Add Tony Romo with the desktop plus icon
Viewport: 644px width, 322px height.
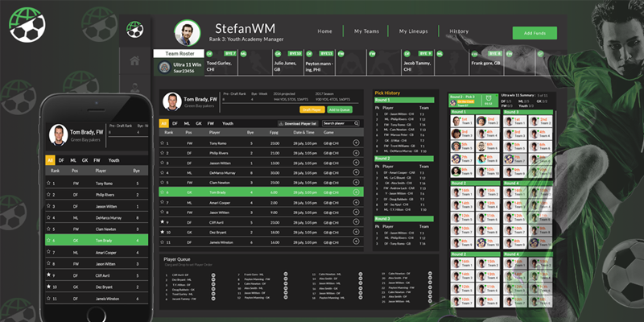pos(356,142)
